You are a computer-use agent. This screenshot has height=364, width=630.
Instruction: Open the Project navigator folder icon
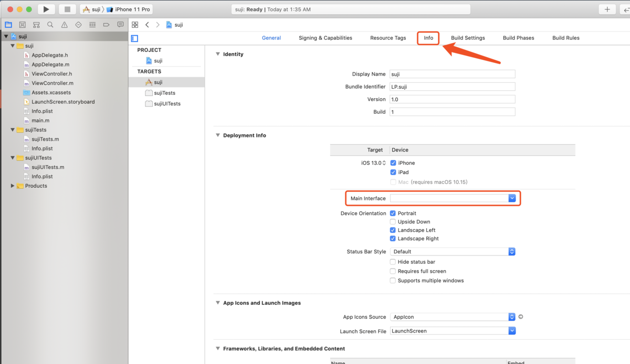point(8,25)
